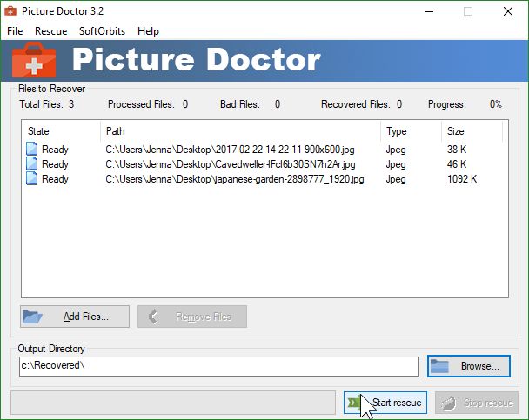Screen dimensions: 529x420
Task: Click the file icon for japanese-garden image row
Action: pos(32,179)
